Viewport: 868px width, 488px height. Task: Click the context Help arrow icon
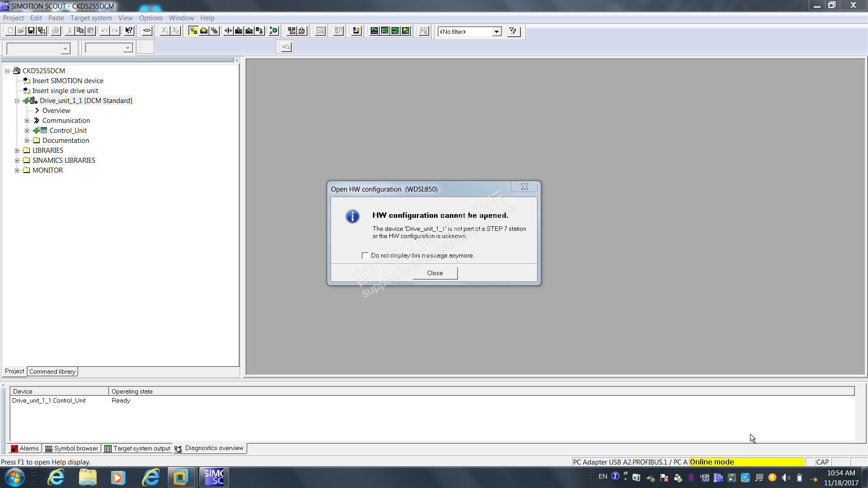tap(129, 31)
